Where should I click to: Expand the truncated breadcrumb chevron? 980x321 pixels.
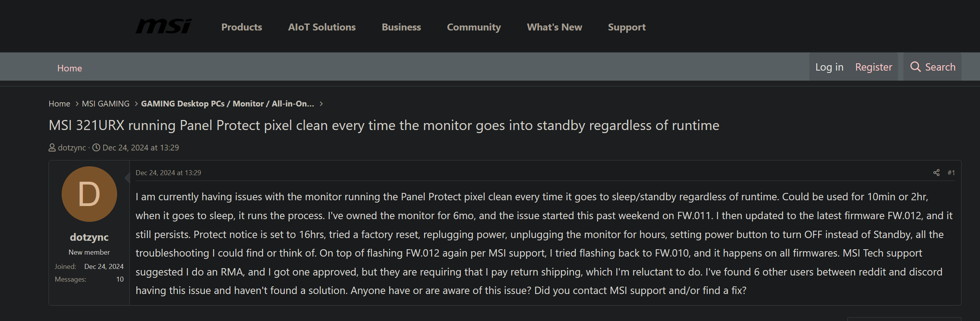[x=322, y=103]
